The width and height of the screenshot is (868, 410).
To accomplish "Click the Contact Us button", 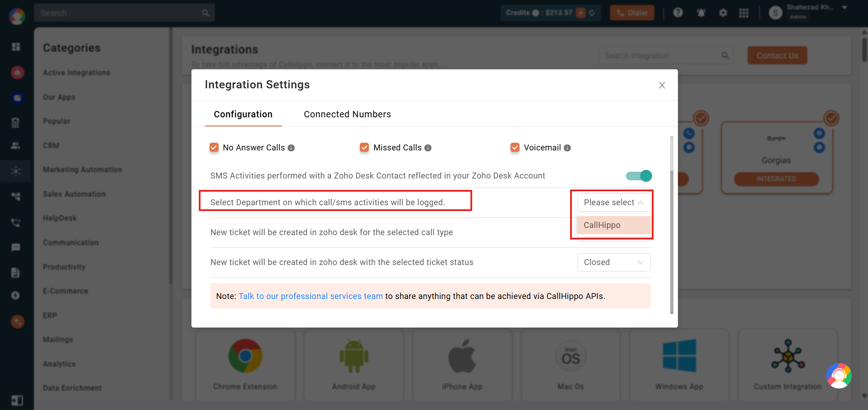I will tap(777, 55).
